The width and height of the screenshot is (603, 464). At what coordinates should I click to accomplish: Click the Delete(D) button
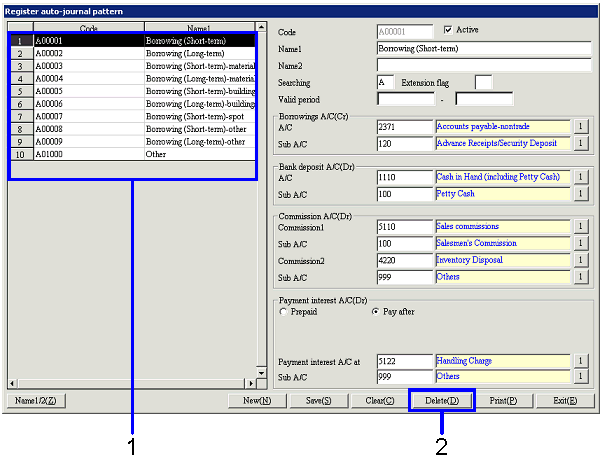[441, 401]
